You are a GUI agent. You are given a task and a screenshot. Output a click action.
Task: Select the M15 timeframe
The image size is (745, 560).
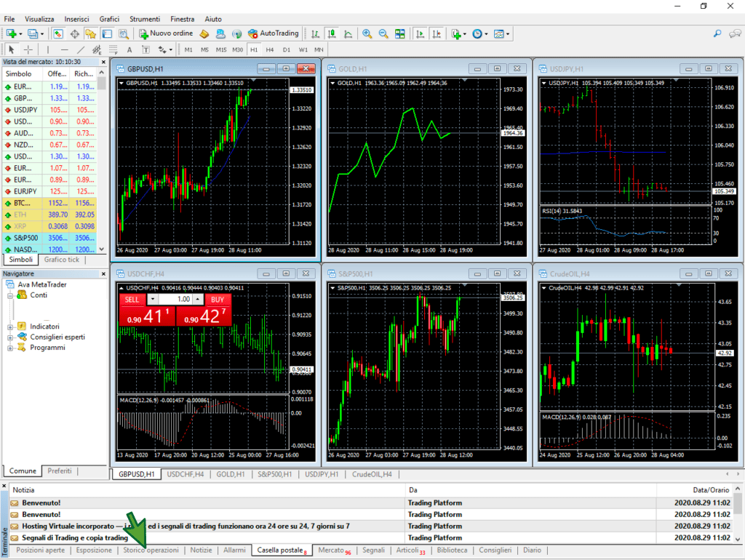221,49
